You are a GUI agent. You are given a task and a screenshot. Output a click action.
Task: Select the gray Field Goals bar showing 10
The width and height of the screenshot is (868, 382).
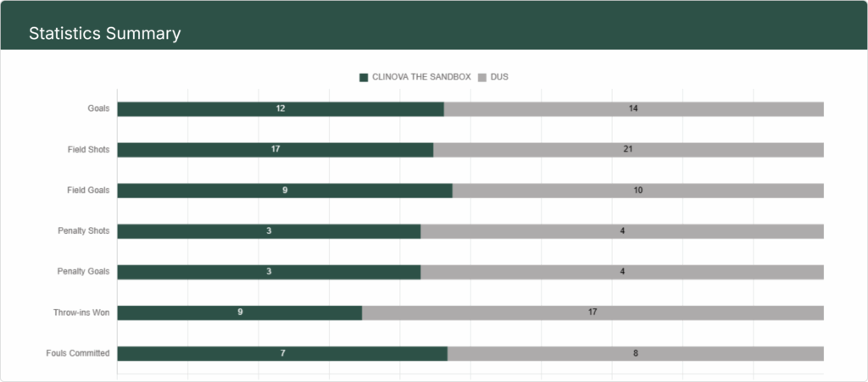pyautogui.click(x=637, y=191)
